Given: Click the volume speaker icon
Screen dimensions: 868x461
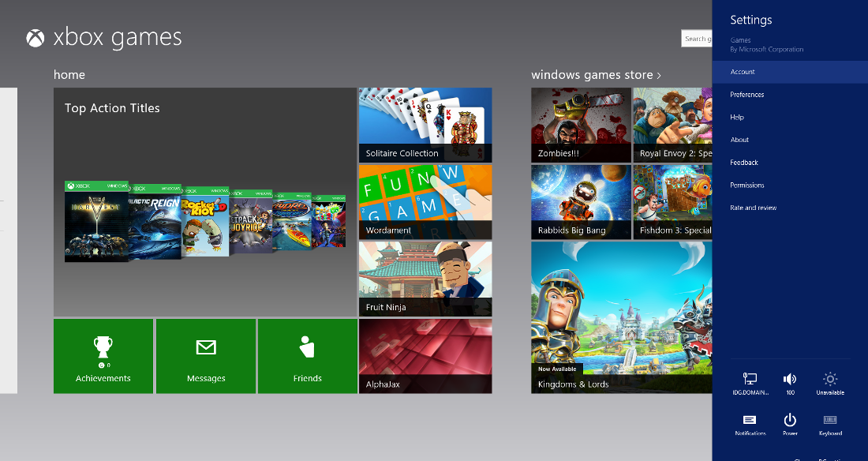Looking at the screenshot, I should click(790, 378).
